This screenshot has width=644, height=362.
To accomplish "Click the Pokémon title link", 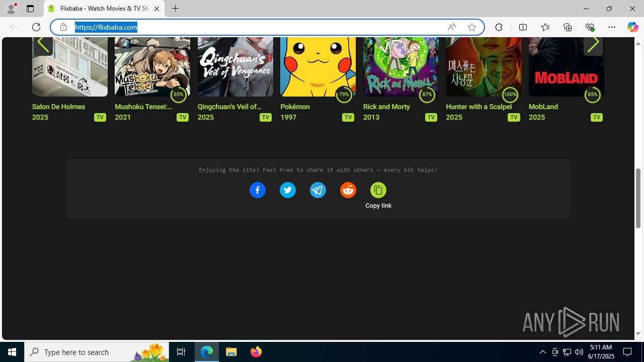I will click(x=295, y=107).
